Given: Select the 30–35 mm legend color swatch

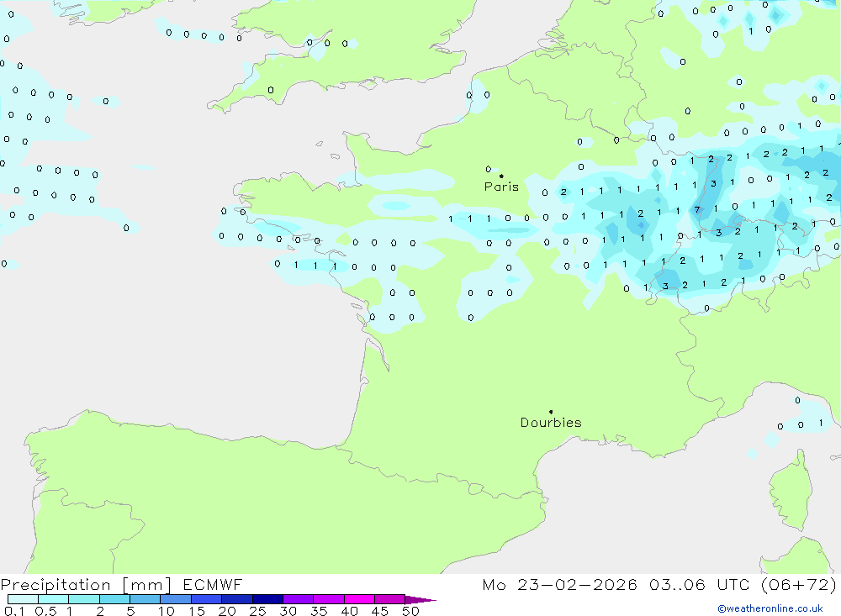Looking at the screenshot, I should tap(299, 599).
